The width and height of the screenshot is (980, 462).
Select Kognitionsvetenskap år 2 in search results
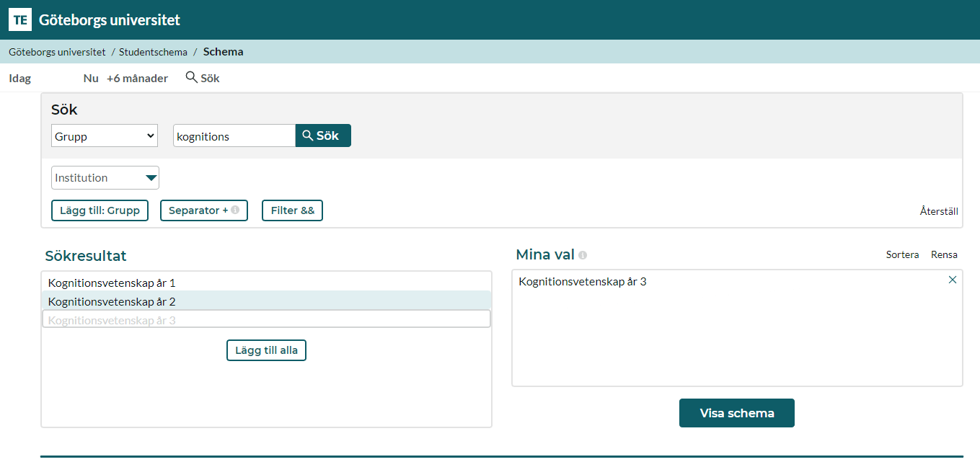point(267,301)
